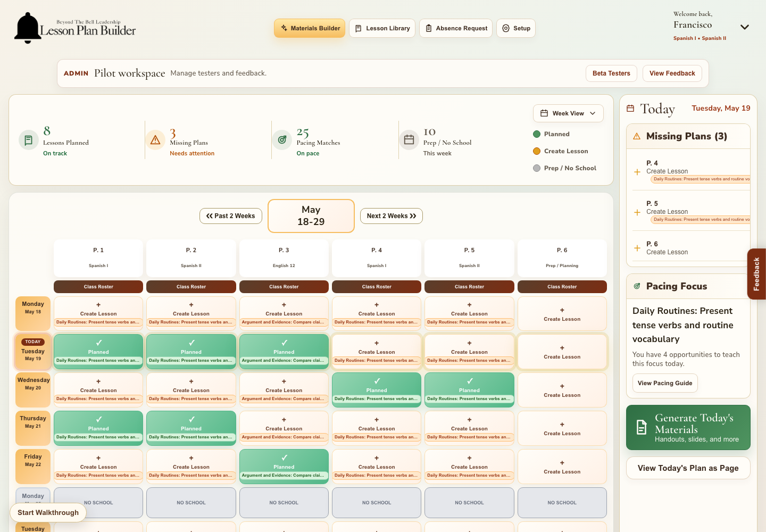Click checkmark on Friday P. 3 Planned
This screenshot has height=532, width=766.
[284, 458]
